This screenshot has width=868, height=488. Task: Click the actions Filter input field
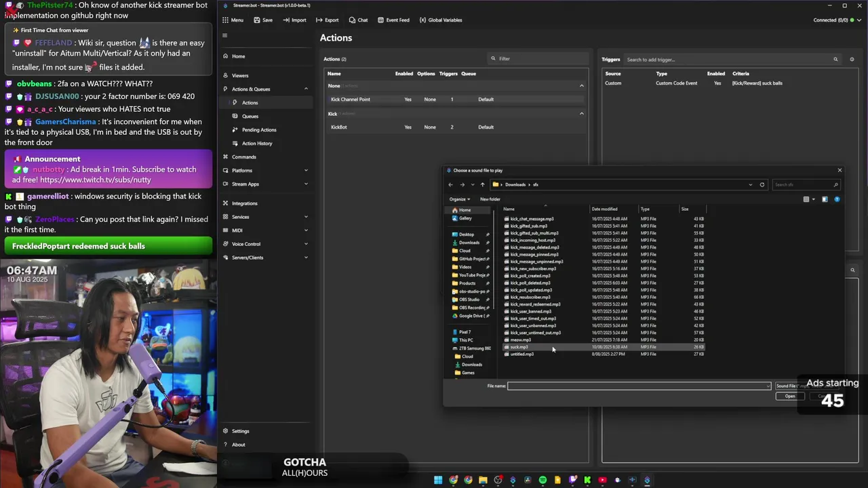point(539,58)
